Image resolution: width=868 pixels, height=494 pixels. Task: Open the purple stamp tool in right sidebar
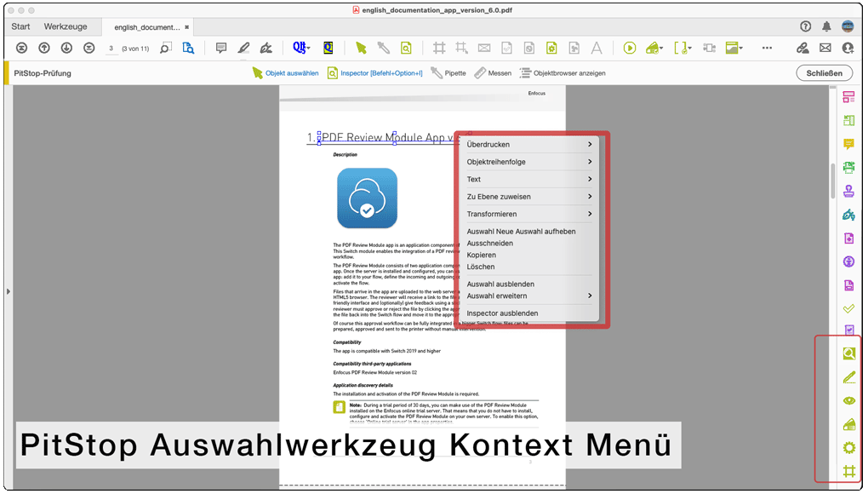click(848, 191)
